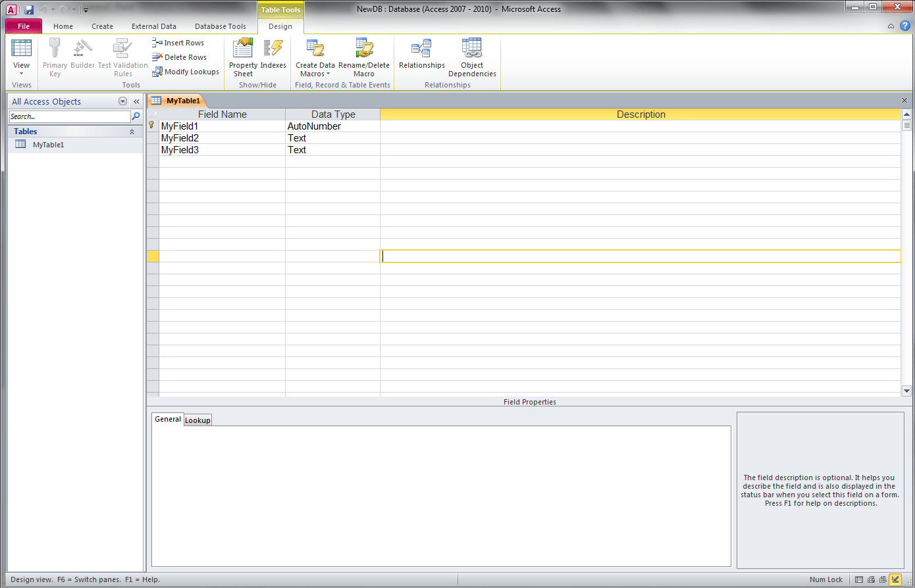Screen dimensions: 915x588
Task: Toggle the Property Sheet pane
Action: [x=242, y=56]
